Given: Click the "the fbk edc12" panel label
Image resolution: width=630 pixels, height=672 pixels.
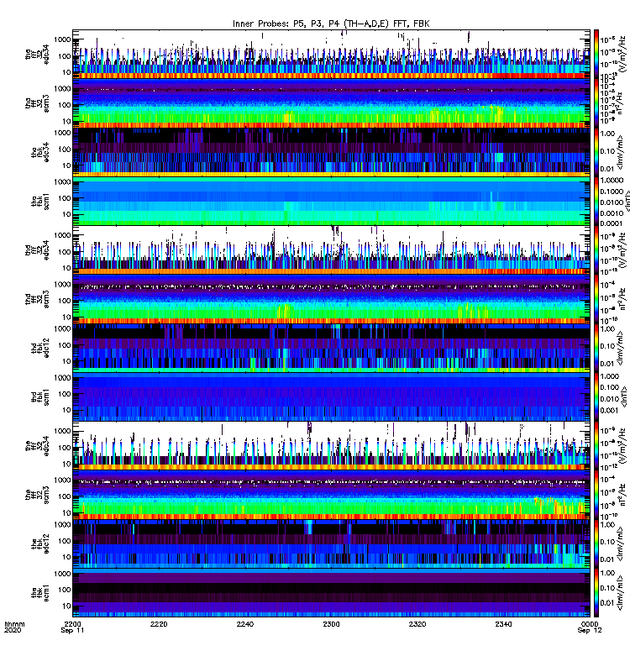Looking at the screenshot, I should [40, 544].
